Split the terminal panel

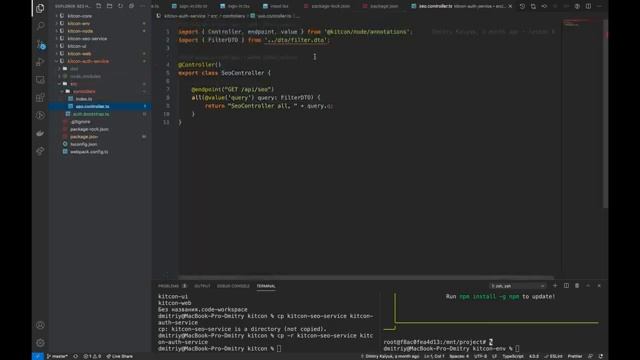pyautogui.click(x=566, y=286)
